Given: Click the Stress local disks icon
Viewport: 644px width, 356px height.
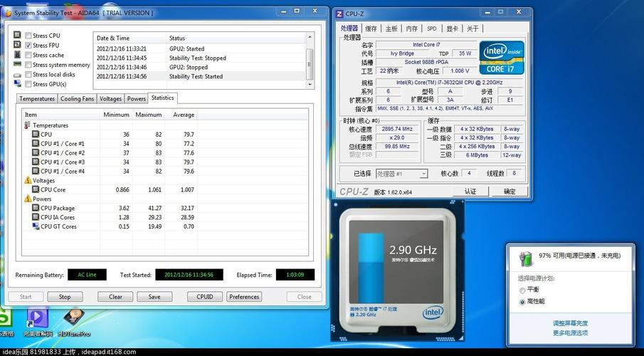Looking at the screenshot, I should [17, 75].
